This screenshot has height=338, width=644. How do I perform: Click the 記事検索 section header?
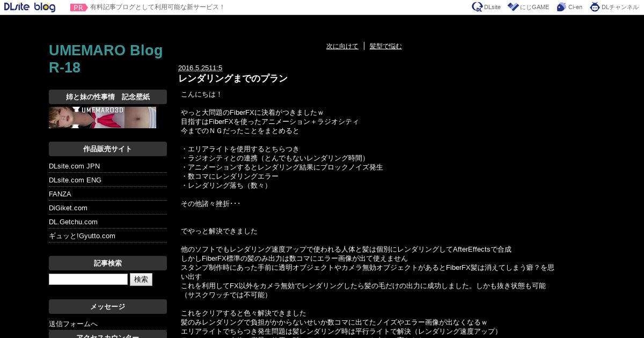[108, 263]
